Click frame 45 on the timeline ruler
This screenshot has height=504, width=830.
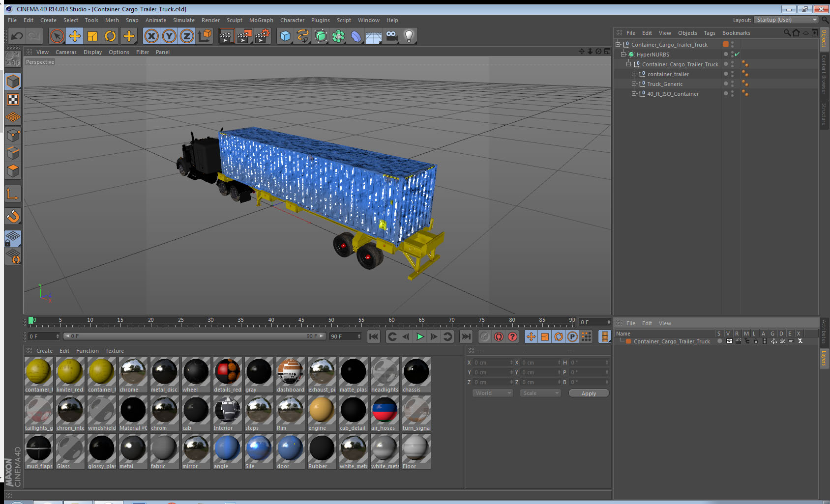(x=301, y=321)
